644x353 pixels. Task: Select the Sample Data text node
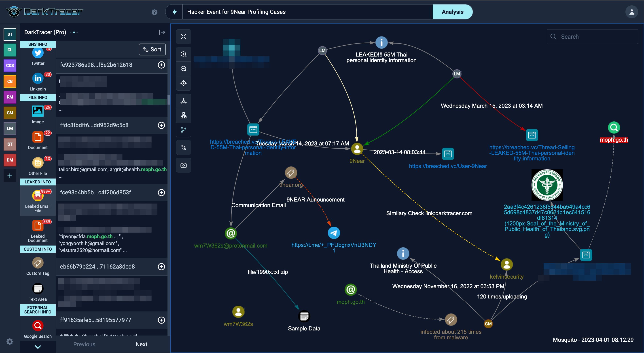pyautogui.click(x=304, y=317)
